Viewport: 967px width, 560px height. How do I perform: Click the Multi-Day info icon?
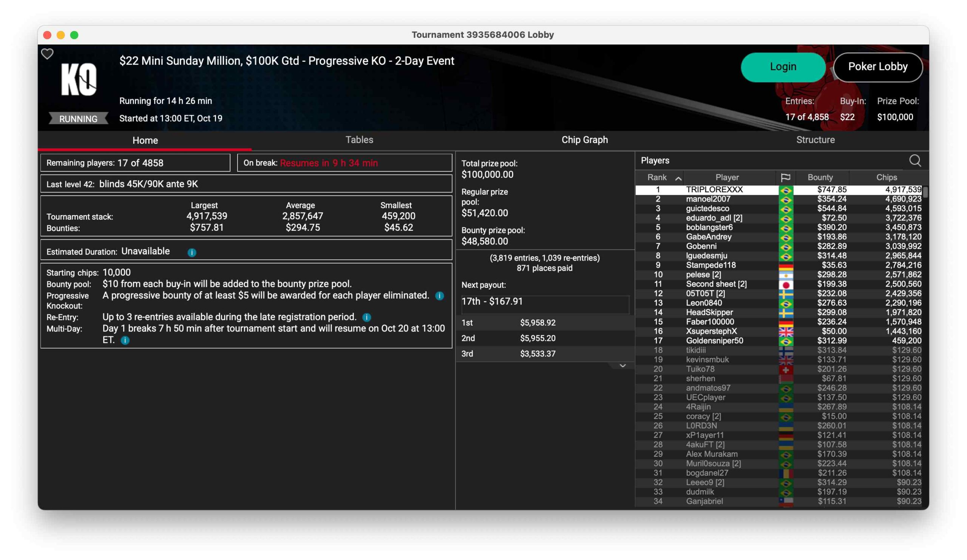[125, 340]
